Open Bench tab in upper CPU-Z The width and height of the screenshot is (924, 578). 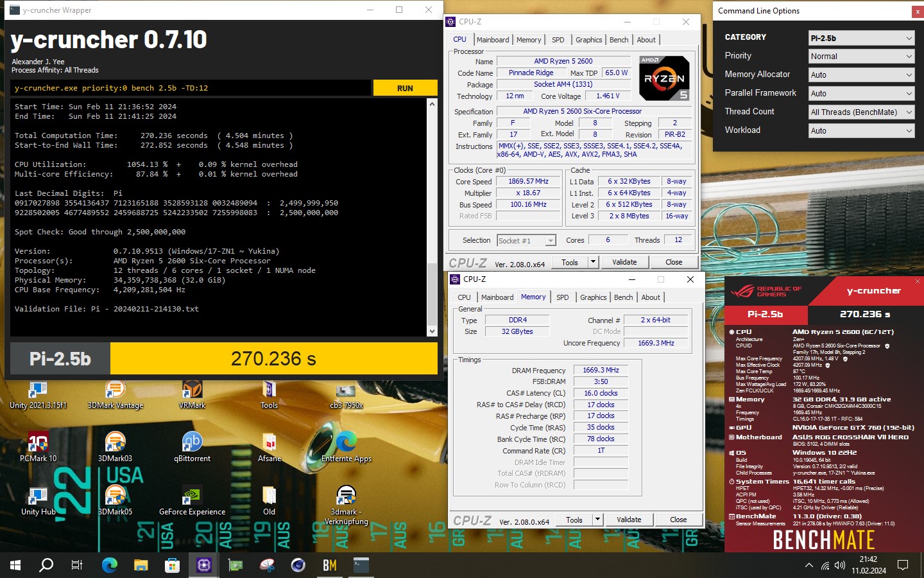(619, 40)
